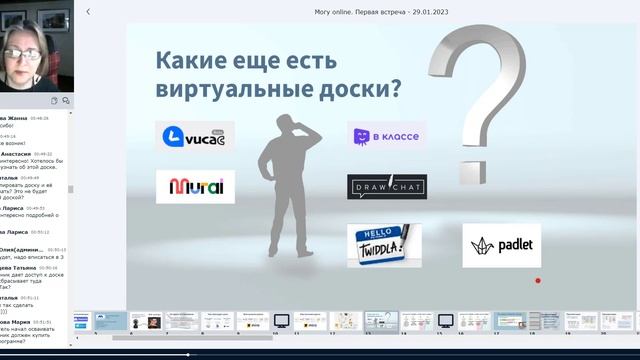The image size is (640, 360).
Task: Open slide thumbnail number 7
Action: click(182, 322)
